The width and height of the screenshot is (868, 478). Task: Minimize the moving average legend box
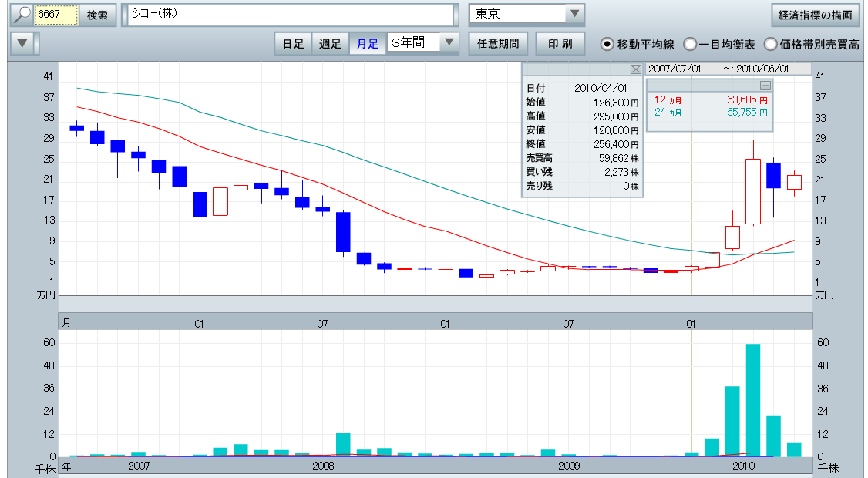coord(765,86)
